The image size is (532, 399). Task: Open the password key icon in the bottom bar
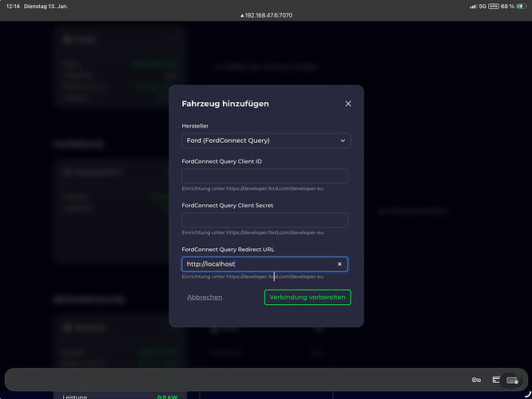click(x=476, y=380)
